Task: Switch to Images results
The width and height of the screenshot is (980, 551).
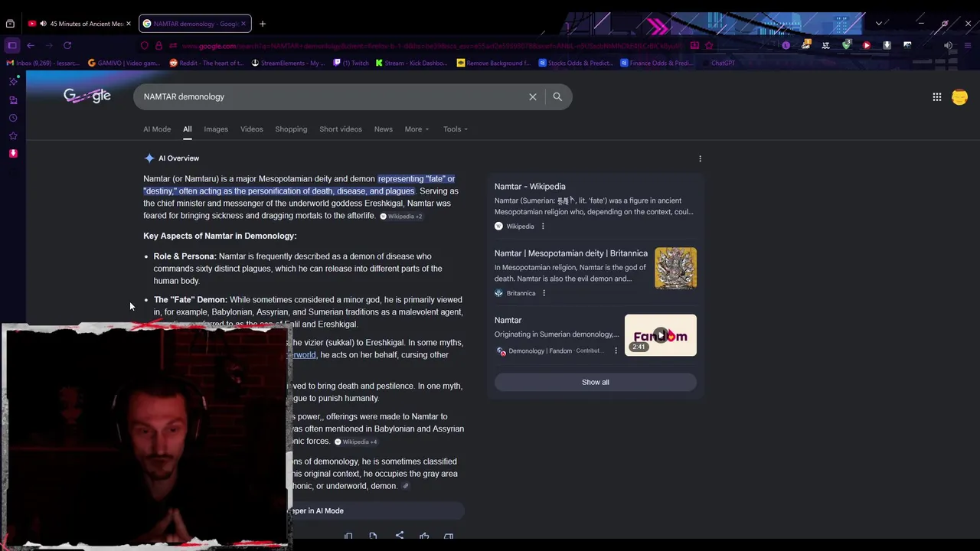Action: [216, 129]
